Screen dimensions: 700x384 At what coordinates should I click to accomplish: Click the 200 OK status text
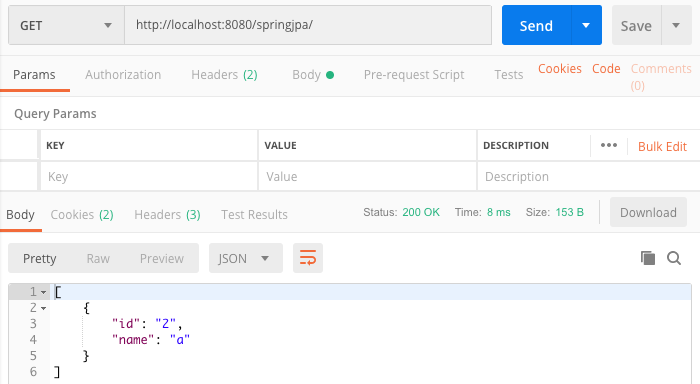[421, 212]
